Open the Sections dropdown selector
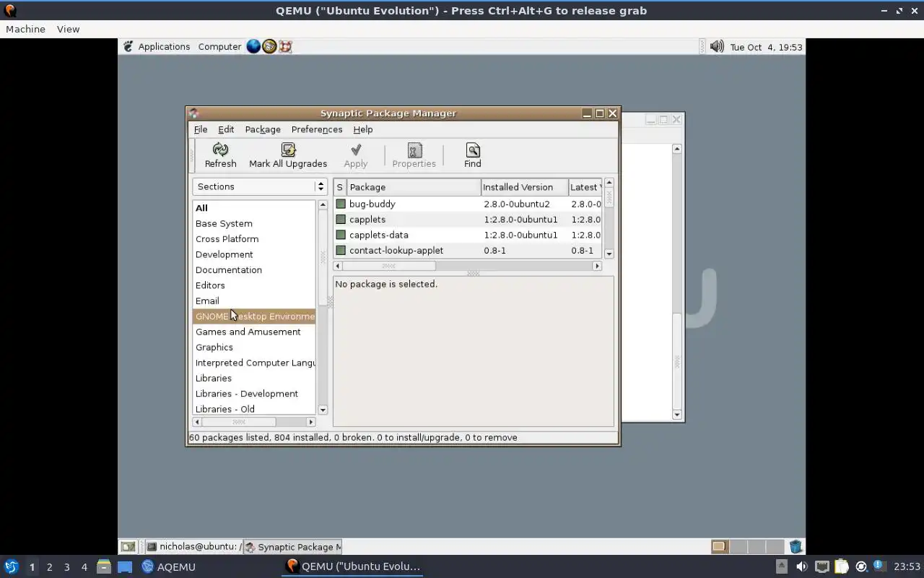Screen dimensions: 924x578 tap(260, 186)
